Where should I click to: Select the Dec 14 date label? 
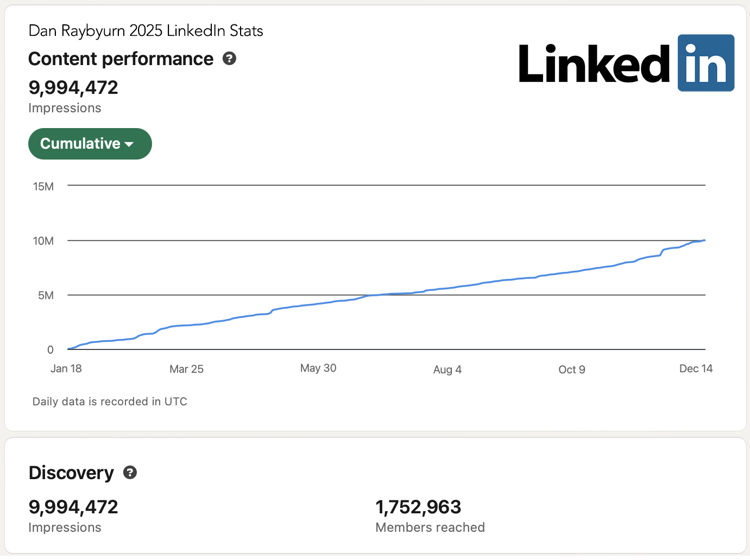pos(696,368)
